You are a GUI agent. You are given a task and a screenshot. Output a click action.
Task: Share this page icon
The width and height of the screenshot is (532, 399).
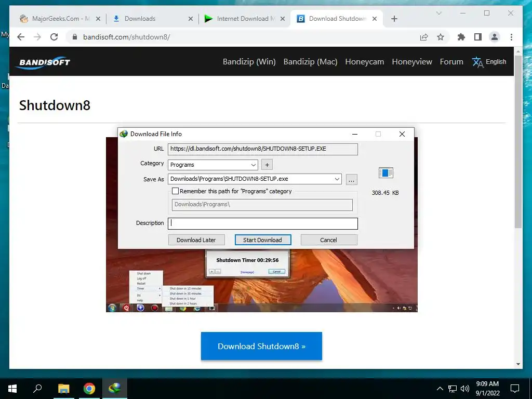tap(424, 37)
